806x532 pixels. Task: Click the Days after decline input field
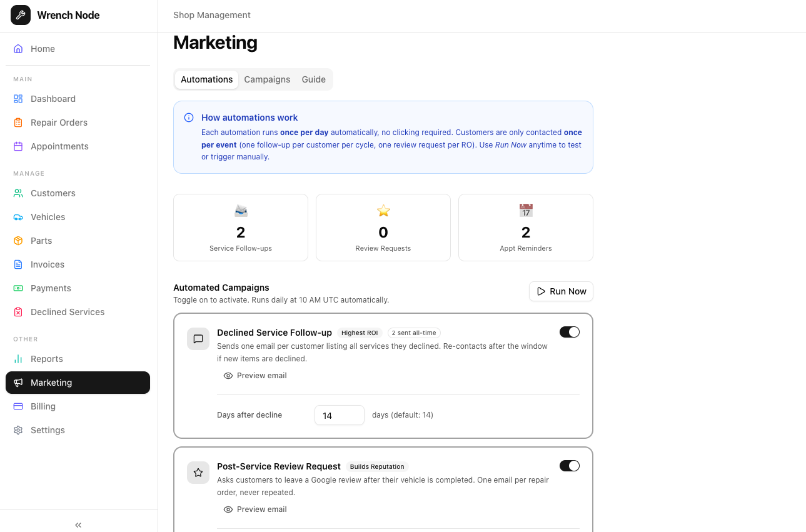(339, 415)
